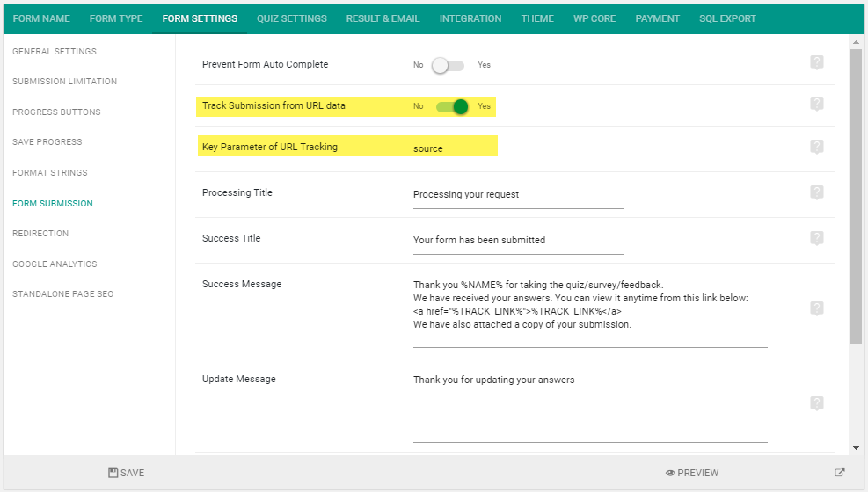
Task: Open Google Analytics section
Action: [55, 264]
